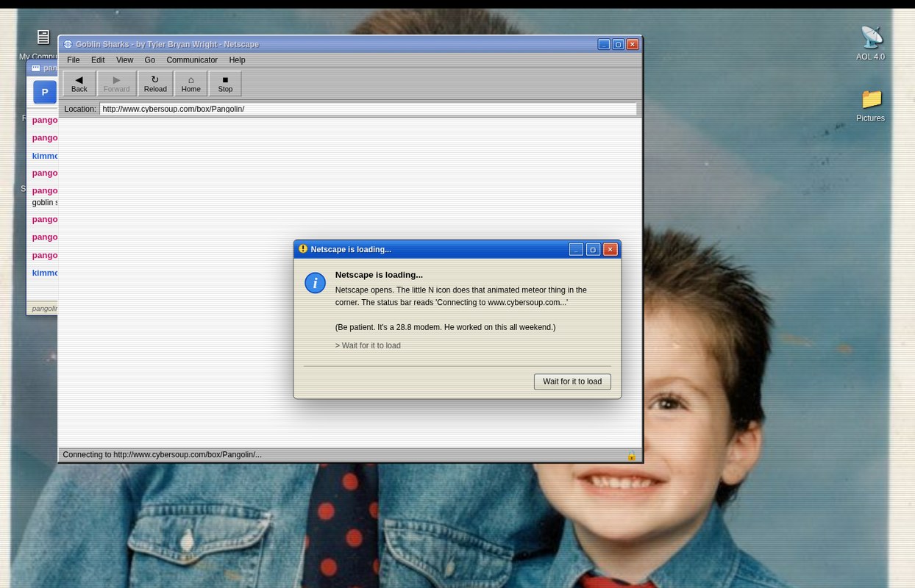915x588 pixels.
Task: Maximize the Goblin Sharks Netscape window
Action: point(619,45)
